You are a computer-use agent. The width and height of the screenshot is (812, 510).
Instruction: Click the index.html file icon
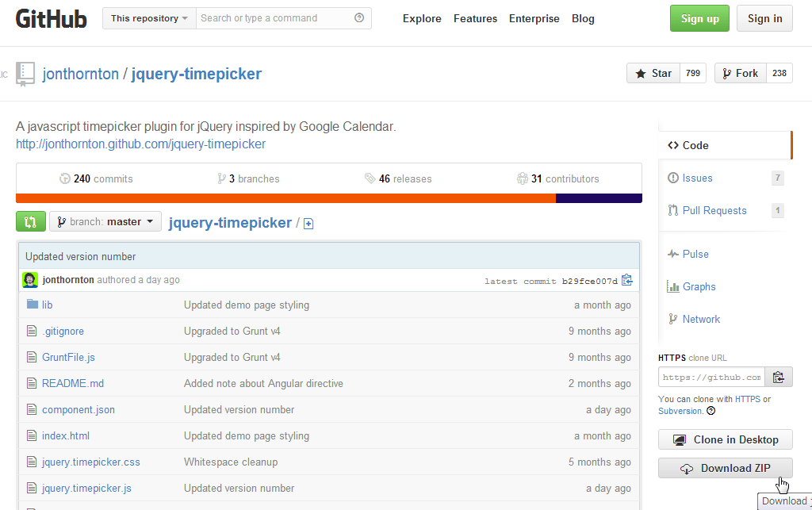pos(32,435)
